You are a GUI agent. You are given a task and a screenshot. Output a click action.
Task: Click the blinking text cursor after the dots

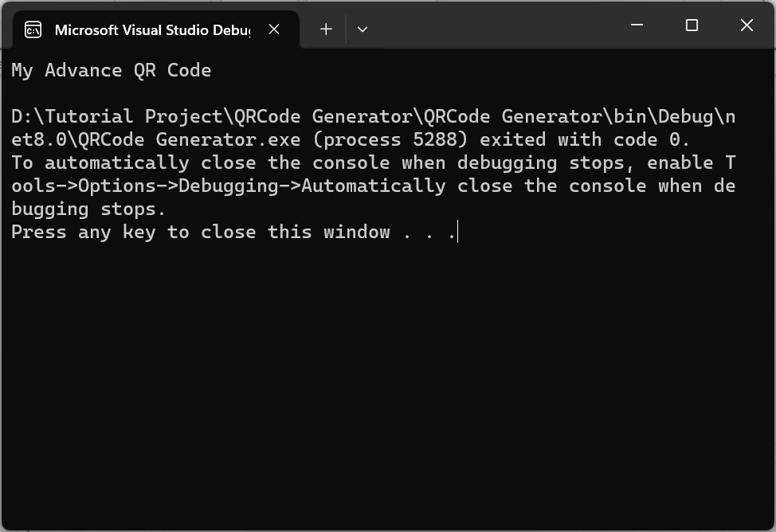pyautogui.click(x=458, y=232)
